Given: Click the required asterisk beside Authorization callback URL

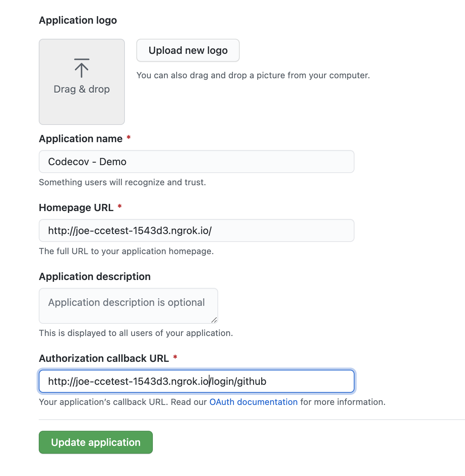Looking at the screenshot, I should pyautogui.click(x=175, y=358).
